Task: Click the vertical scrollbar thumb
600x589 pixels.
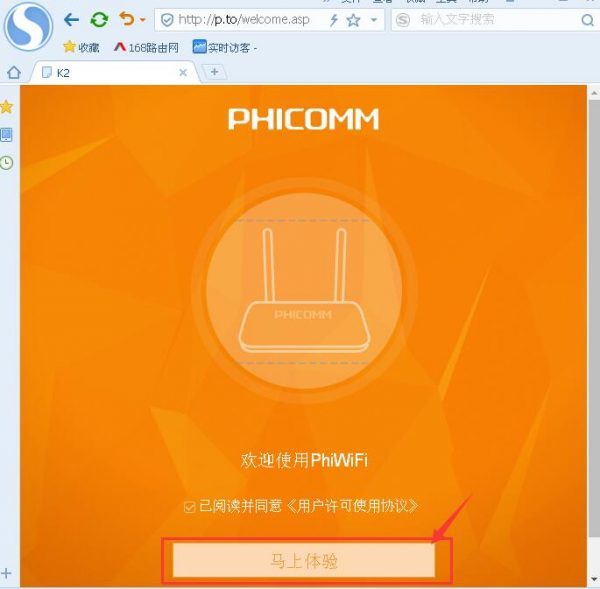Action: 594,318
